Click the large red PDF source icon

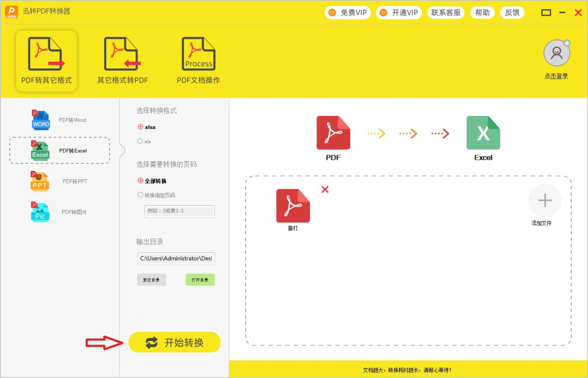(333, 132)
